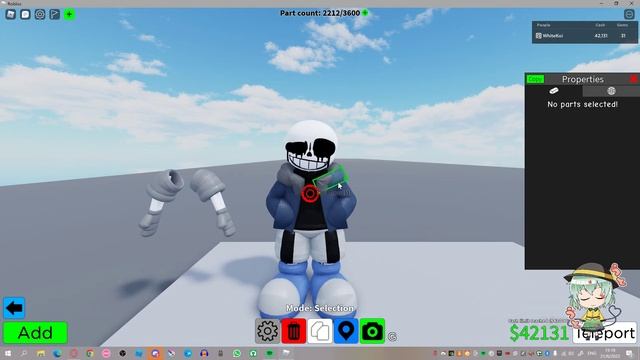Click the small circular icon beside camera tool

pyautogui.click(x=392, y=337)
